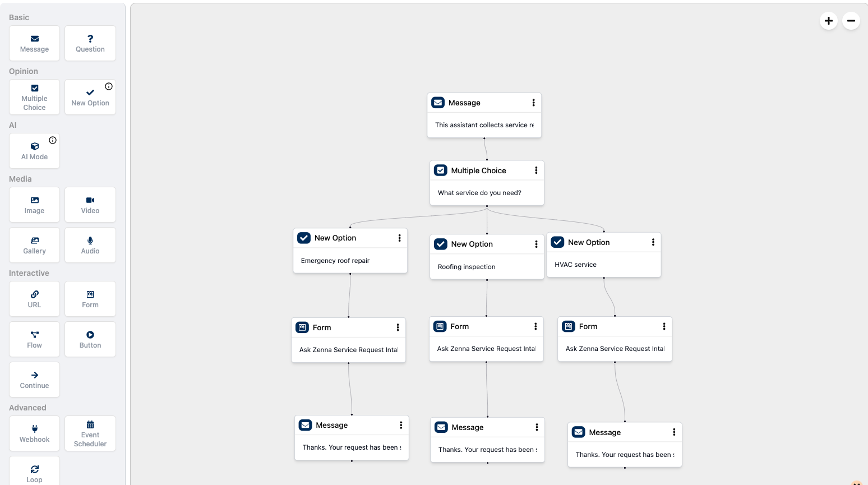Select the Video media block
The height and width of the screenshot is (485, 868).
(x=90, y=205)
